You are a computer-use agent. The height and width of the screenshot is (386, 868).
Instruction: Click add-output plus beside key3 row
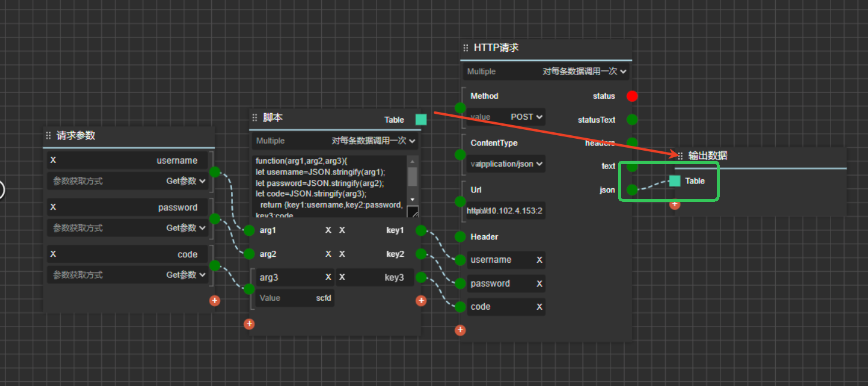point(421,301)
